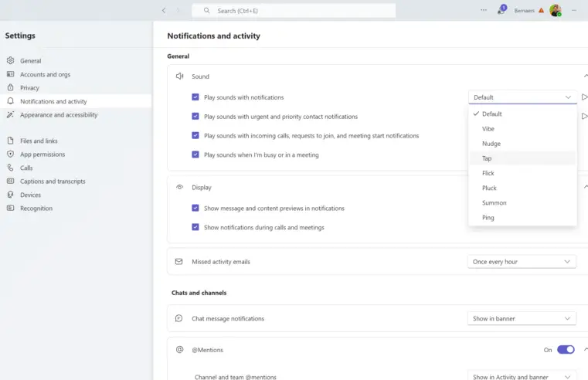
Task: Preview the urgent notification sound play button
Action: pos(584,116)
